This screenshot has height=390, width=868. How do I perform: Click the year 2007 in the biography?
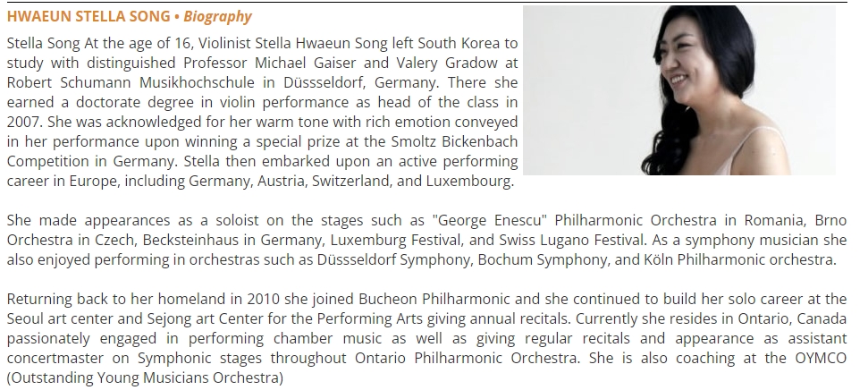point(21,122)
